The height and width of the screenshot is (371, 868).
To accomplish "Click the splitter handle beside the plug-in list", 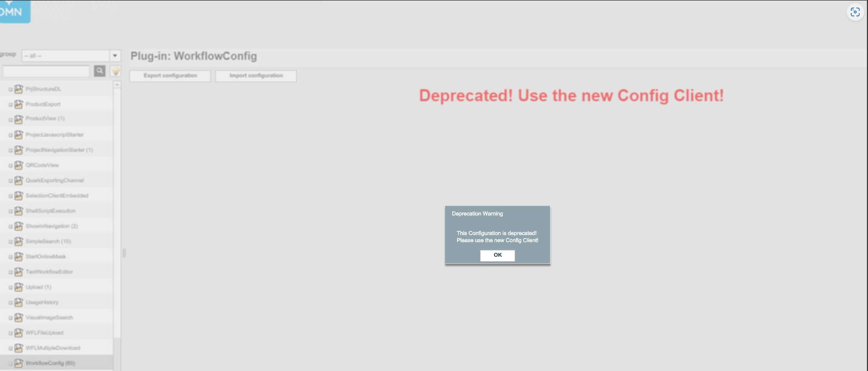I will 124,253.
